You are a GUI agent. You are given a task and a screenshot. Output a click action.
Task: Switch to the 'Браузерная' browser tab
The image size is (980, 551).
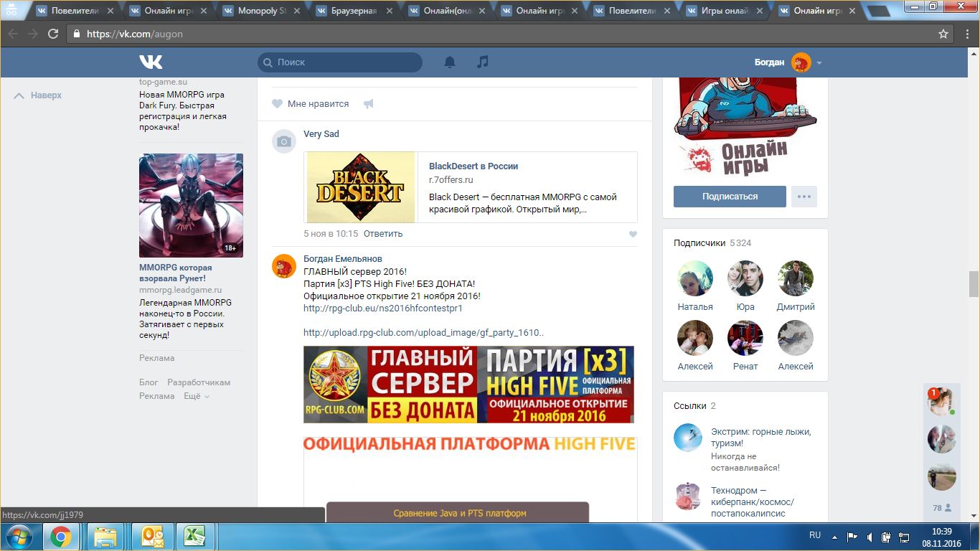tap(357, 11)
